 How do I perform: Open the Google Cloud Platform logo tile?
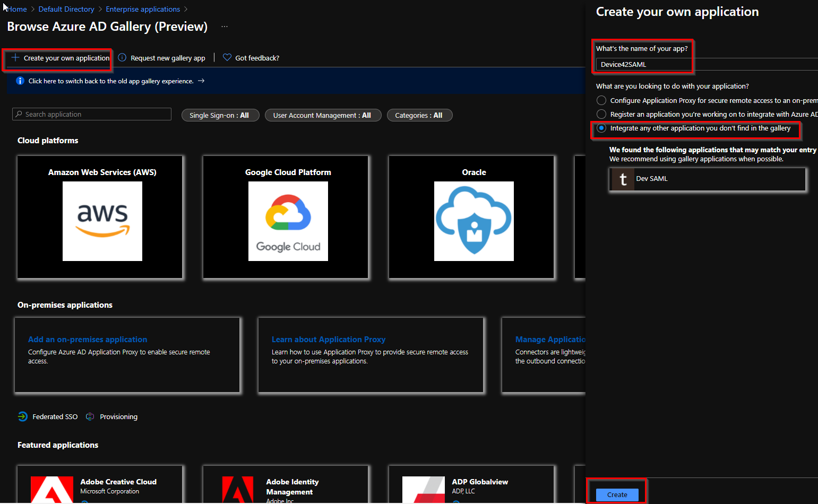pos(288,221)
